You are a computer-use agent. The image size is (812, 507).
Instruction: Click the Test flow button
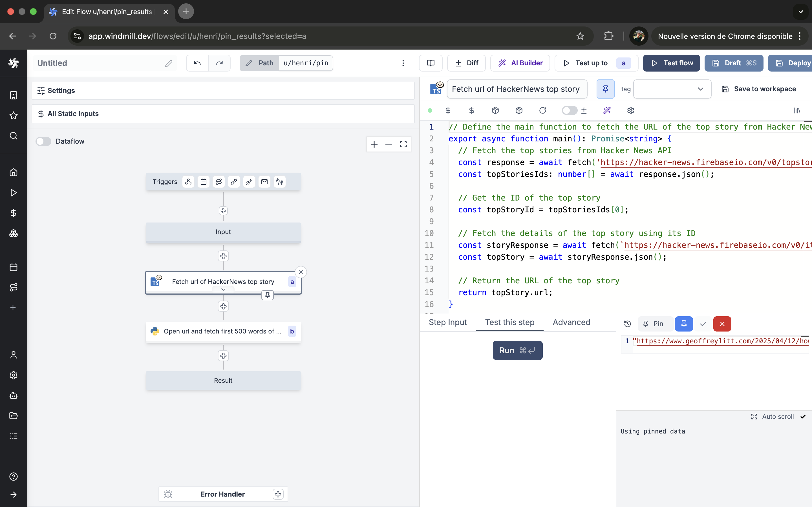pyautogui.click(x=671, y=63)
